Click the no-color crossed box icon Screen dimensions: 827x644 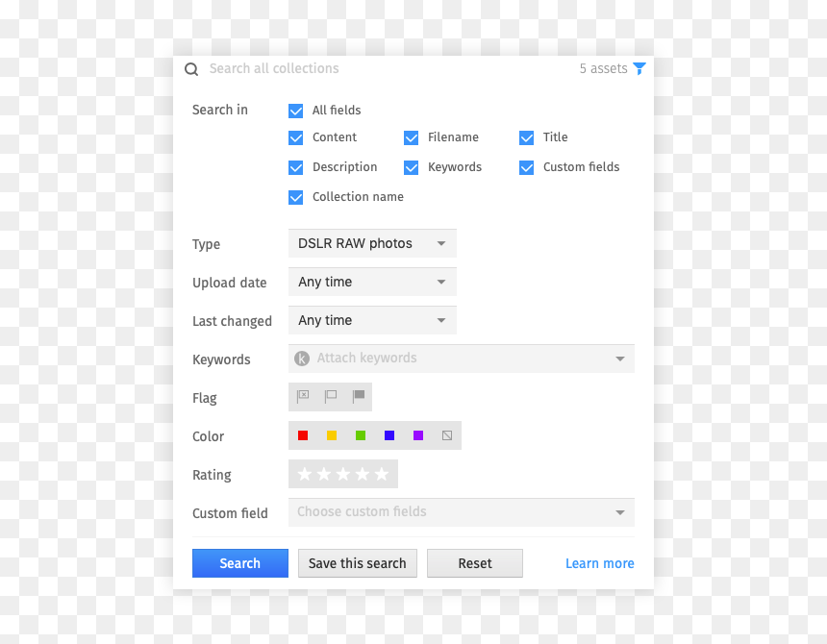pos(447,435)
